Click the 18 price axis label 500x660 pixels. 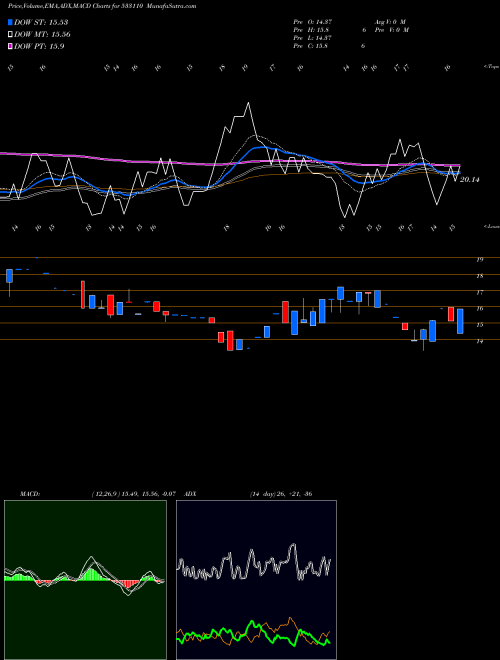click(x=479, y=276)
